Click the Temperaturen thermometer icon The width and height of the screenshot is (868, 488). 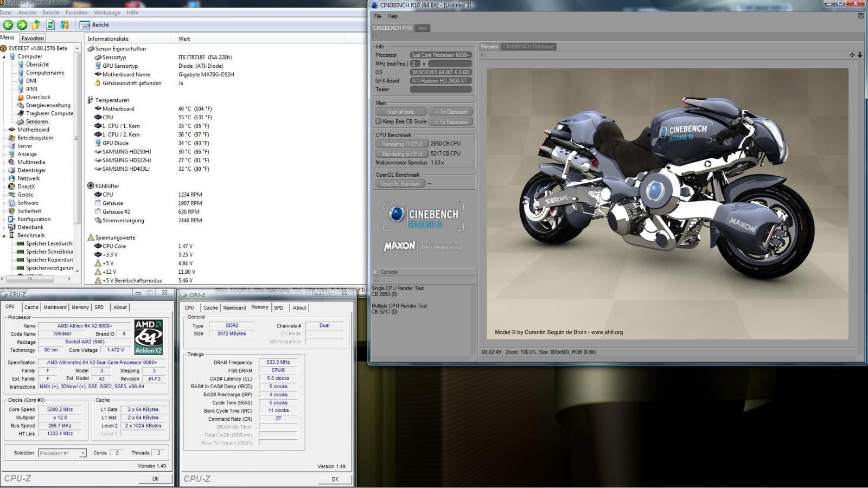91,100
